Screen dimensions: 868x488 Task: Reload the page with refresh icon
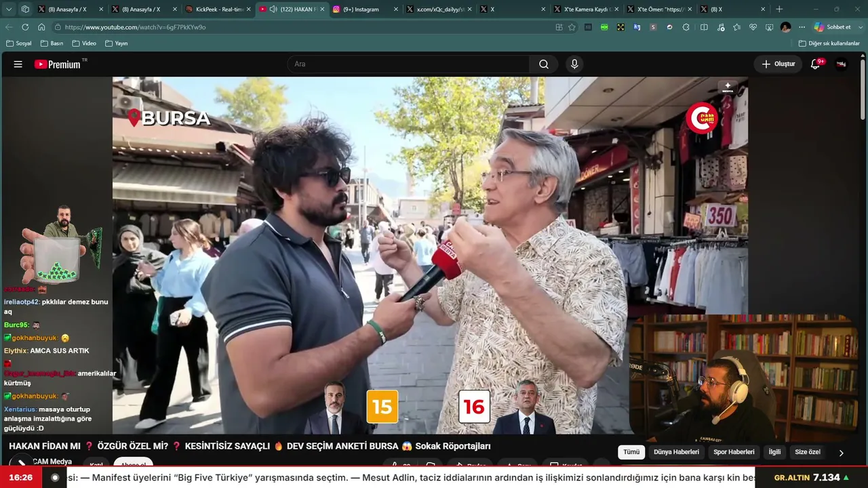[25, 27]
